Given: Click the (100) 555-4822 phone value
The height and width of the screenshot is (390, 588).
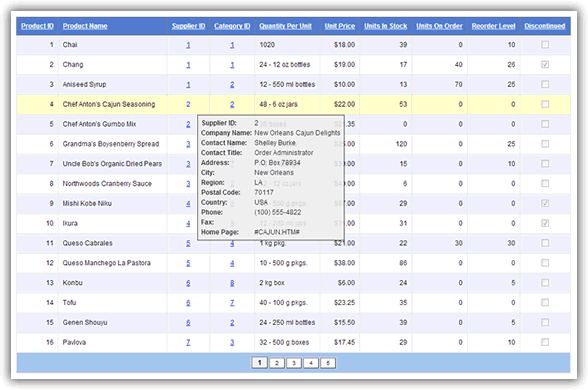Looking at the screenshot, I should click(278, 212).
